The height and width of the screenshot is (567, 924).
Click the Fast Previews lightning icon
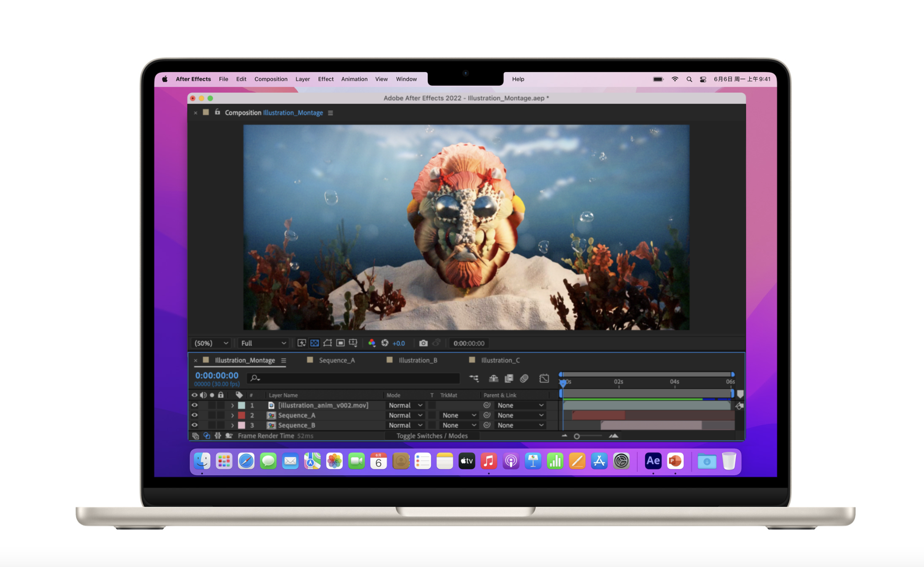[302, 343]
